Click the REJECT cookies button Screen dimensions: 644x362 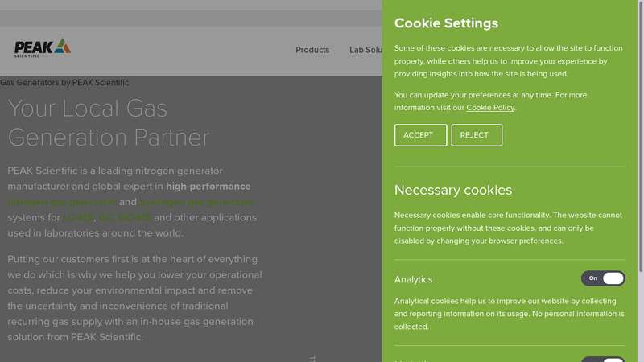click(x=477, y=135)
